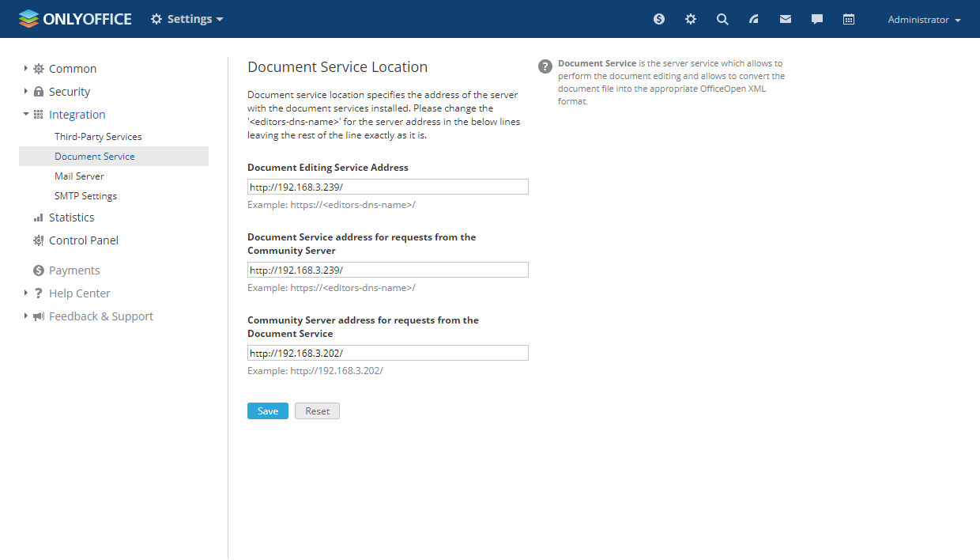Click the Security lock icon in sidebar

[x=37, y=91]
